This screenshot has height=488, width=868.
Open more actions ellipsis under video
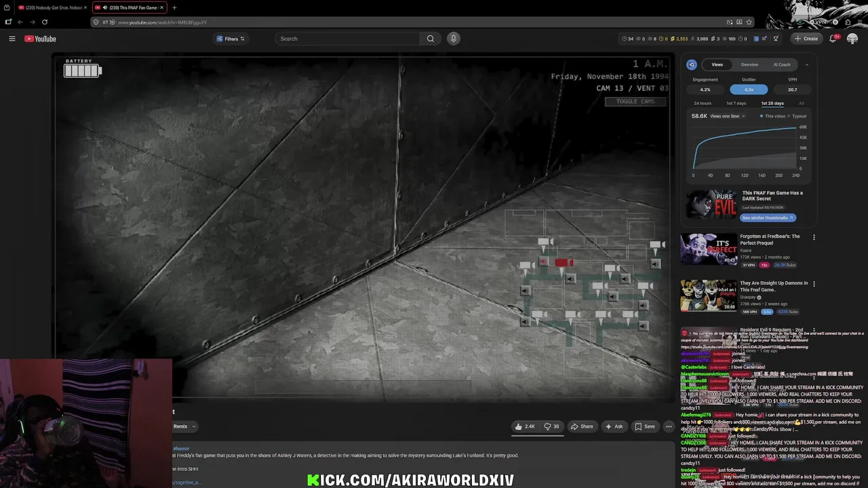[669, 426]
